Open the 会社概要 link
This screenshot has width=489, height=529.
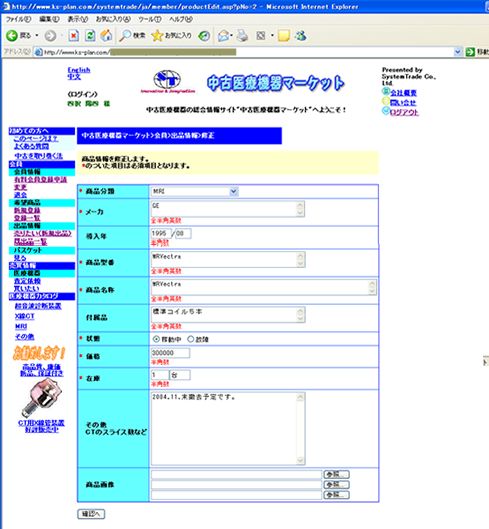click(403, 93)
